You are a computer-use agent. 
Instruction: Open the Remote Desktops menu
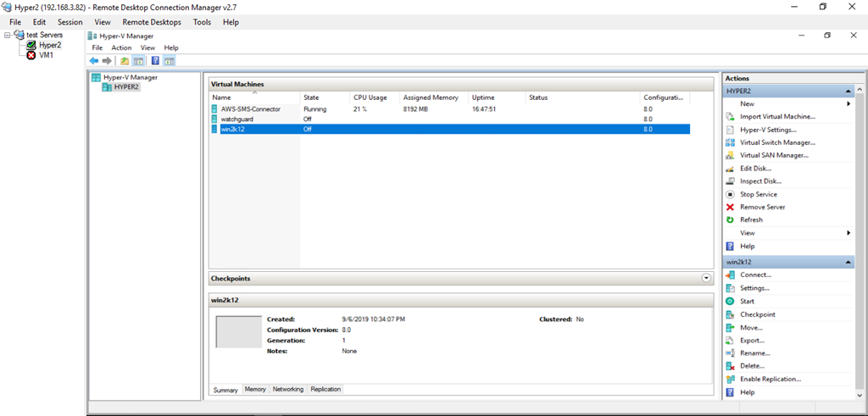152,22
